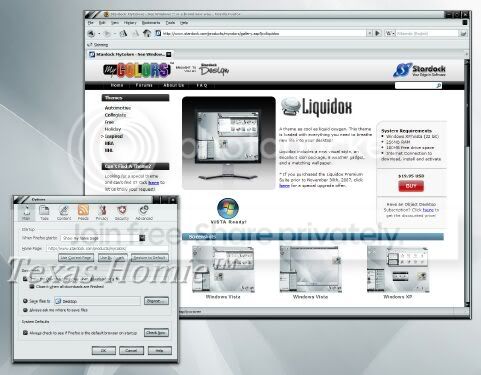Select the Save files to radio button
Screen dimensions: 481x375
tap(25, 301)
